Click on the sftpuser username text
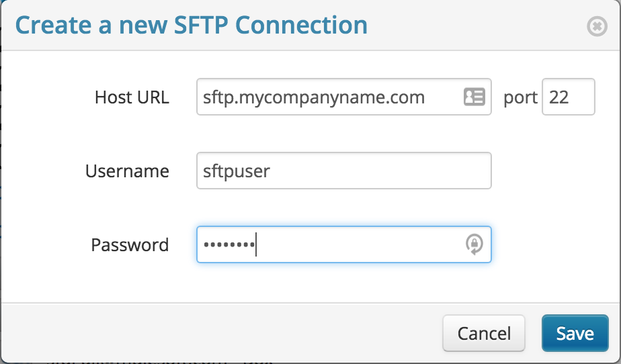 pyautogui.click(x=237, y=171)
